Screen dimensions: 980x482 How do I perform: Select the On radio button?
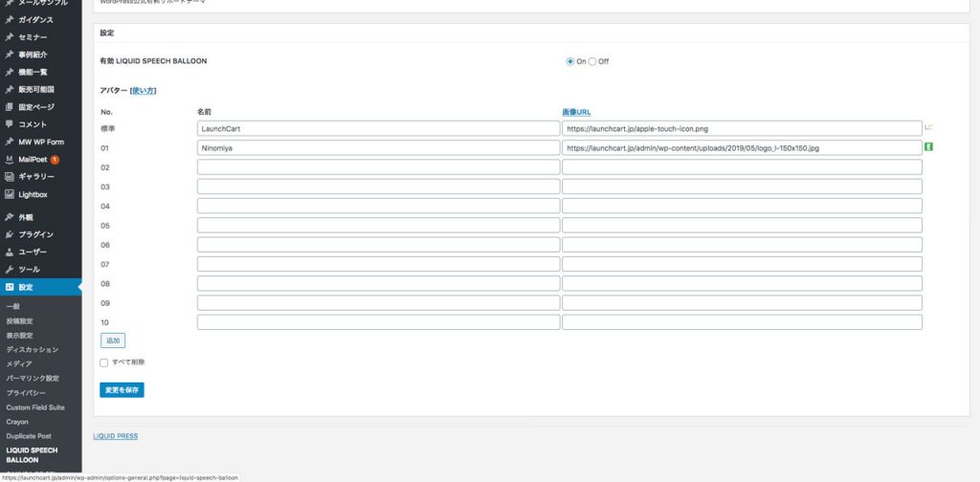(570, 62)
